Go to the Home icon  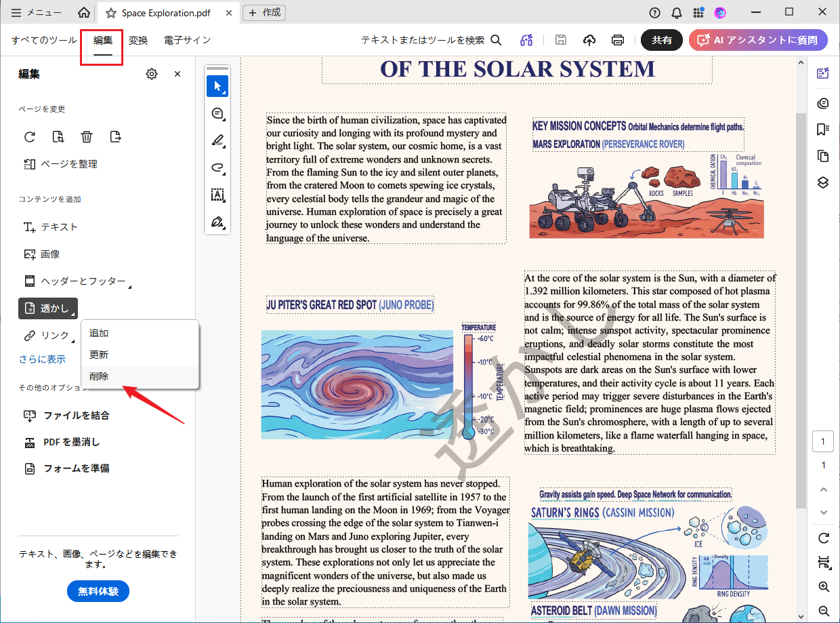[x=83, y=13]
